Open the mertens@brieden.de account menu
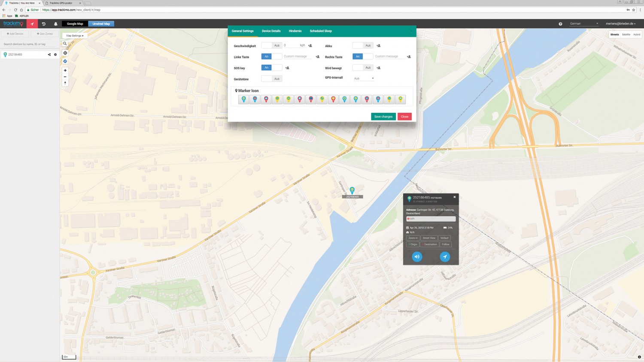The image size is (644, 362). 620,24
